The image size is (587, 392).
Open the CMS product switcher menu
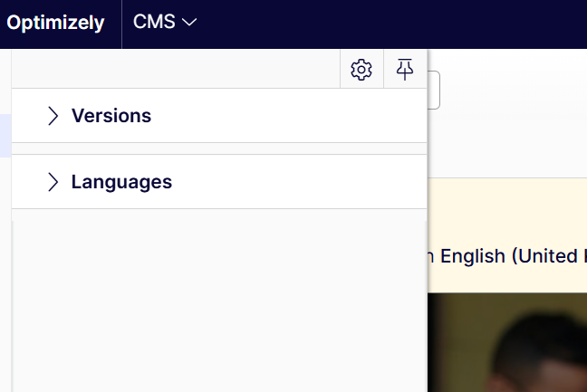pyautogui.click(x=155, y=23)
